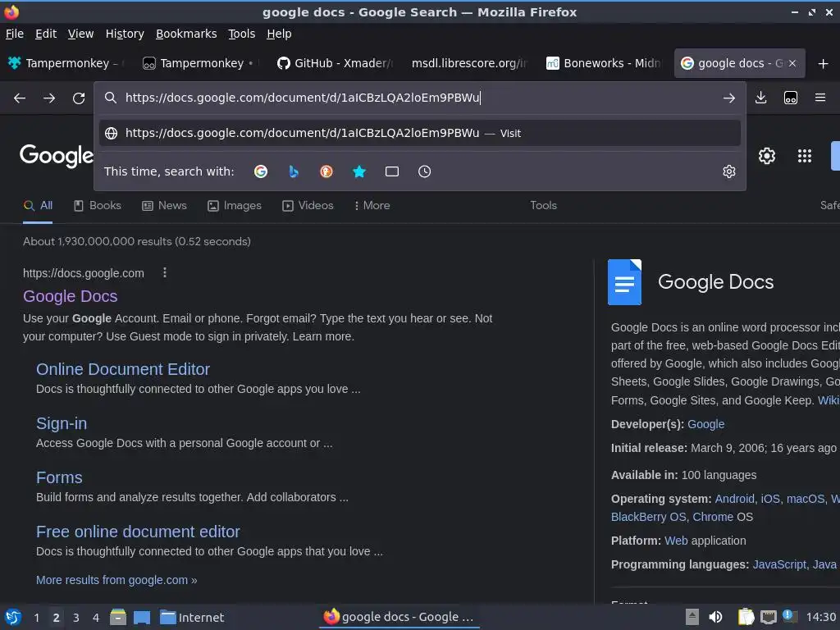Open the taskbar start menu icon
Image resolution: width=840 pixels, height=630 pixels.
pos(13,617)
